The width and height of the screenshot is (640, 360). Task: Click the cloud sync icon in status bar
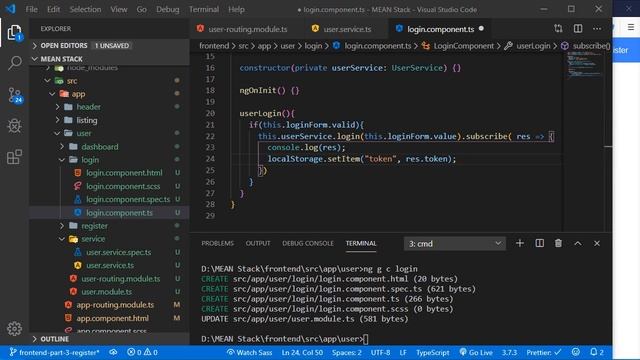(113, 352)
